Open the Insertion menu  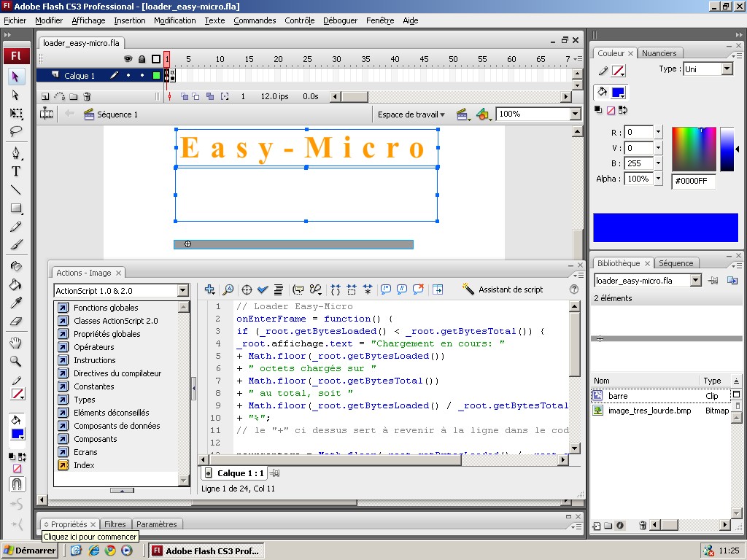pyautogui.click(x=130, y=20)
